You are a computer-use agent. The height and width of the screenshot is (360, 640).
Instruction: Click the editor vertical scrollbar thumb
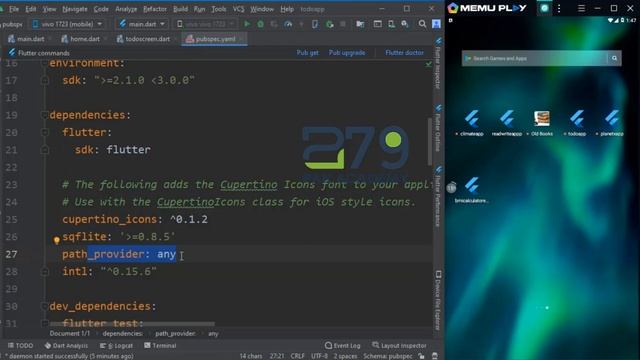pos(429,142)
